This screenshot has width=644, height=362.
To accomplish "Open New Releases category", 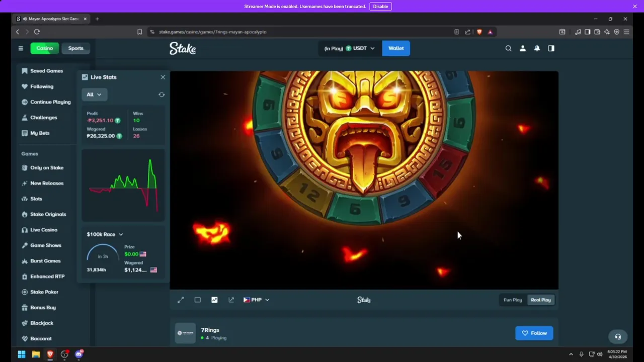I will tap(47, 184).
